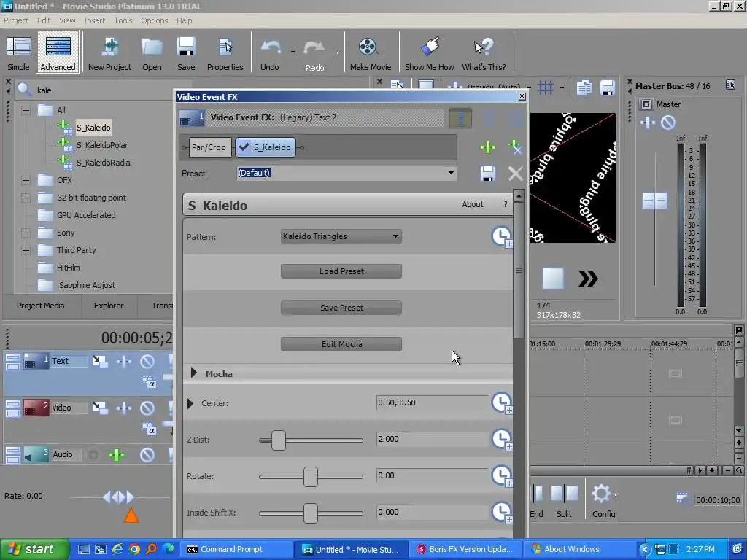Switch to Advanced editing mode
The image size is (747, 560).
click(x=58, y=53)
